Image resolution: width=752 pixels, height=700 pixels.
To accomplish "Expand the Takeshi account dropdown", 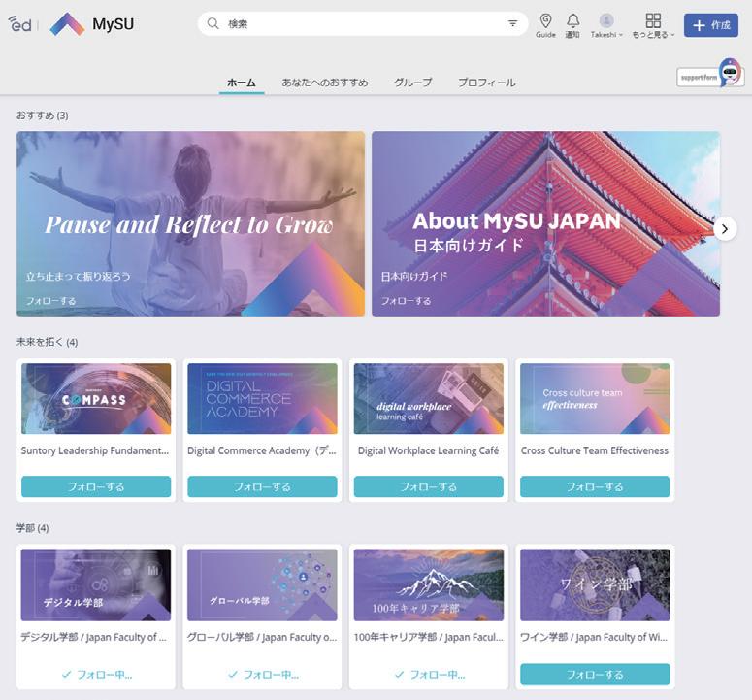I will click(x=621, y=35).
